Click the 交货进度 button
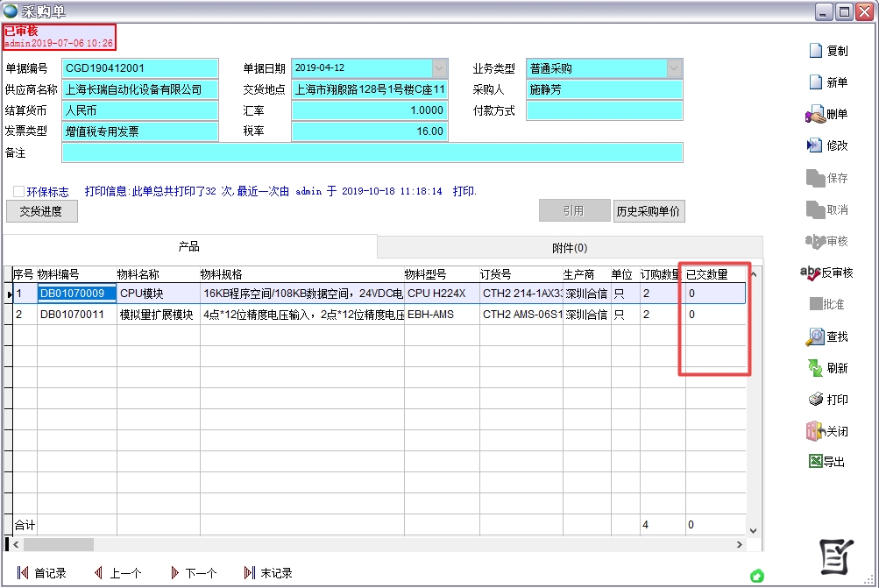879x588 pixels. 41,211
